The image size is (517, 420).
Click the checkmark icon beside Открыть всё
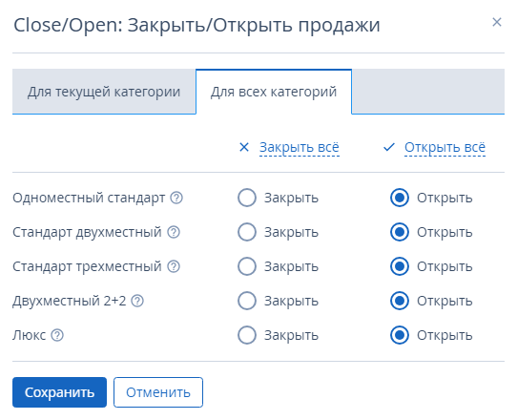(x=389, y=147)
